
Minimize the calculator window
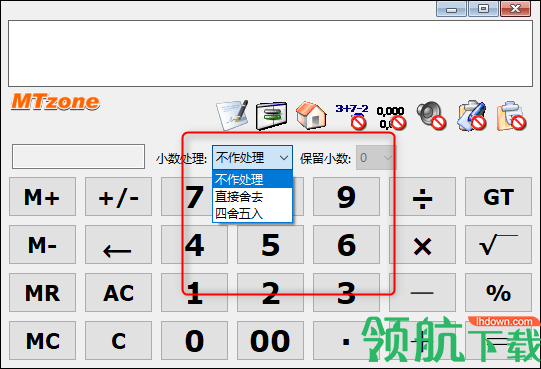coord(451,9)
